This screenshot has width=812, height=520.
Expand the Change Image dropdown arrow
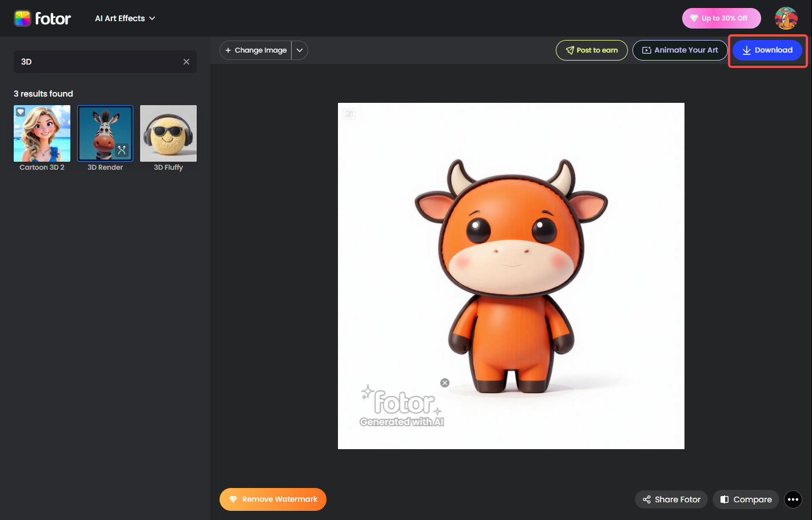coord(299,50)
